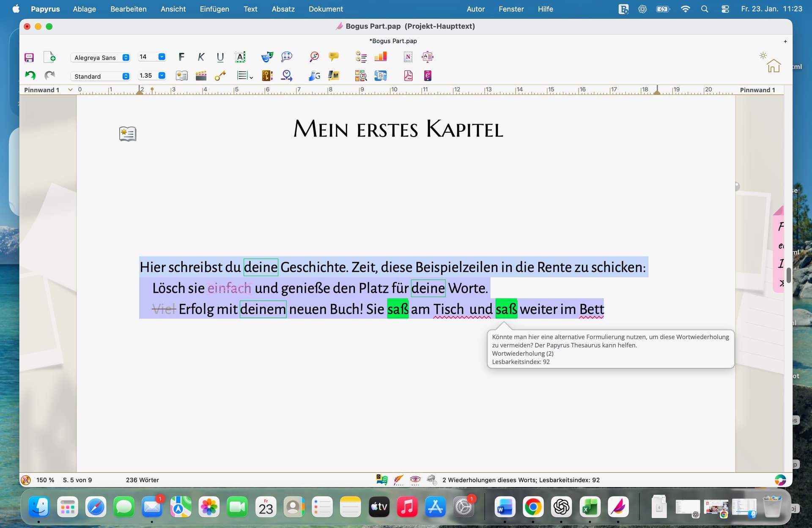Open the theater masks character icon

pos(267,57)
